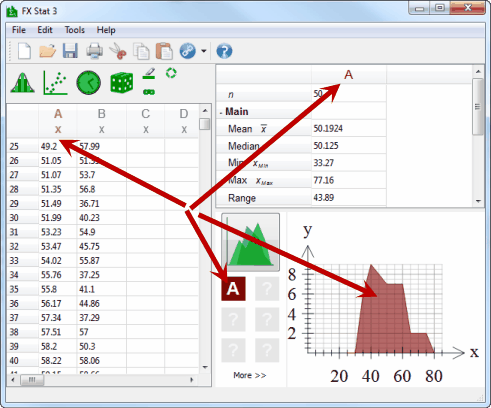
Task: Select the green clock icon
Action: point(88,82)
